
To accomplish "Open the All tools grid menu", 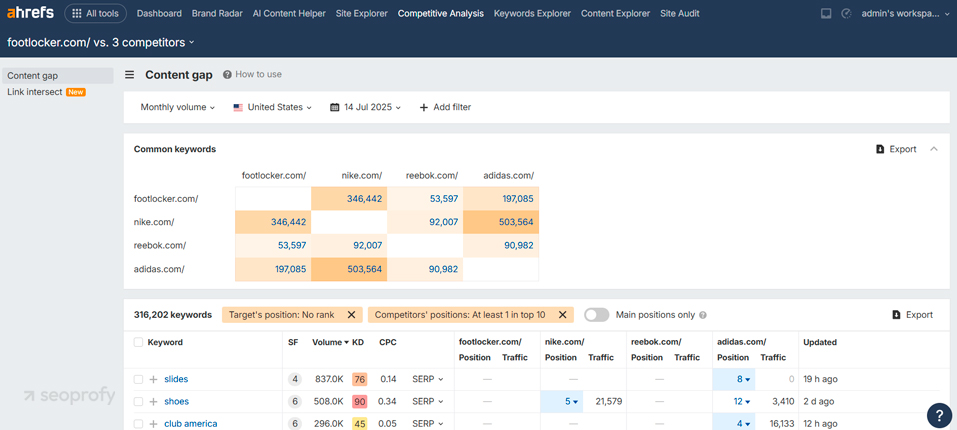I will tap(95, 13).
